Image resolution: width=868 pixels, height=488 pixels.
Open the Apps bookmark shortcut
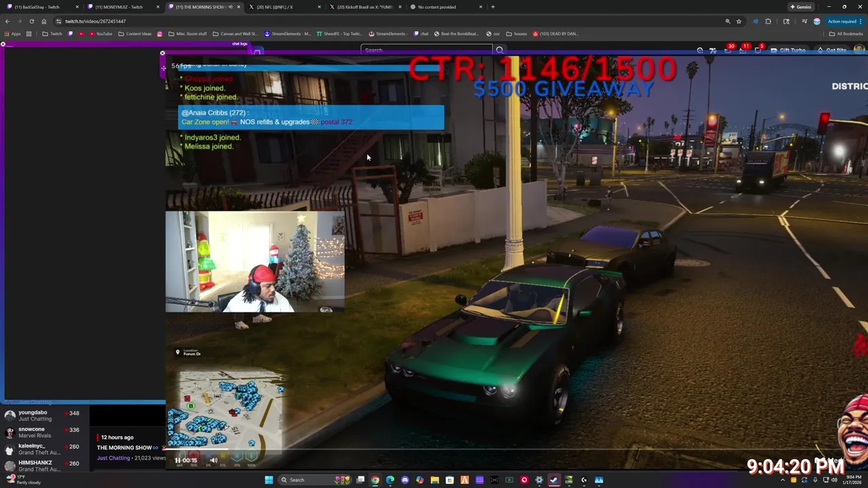point(12,33)
